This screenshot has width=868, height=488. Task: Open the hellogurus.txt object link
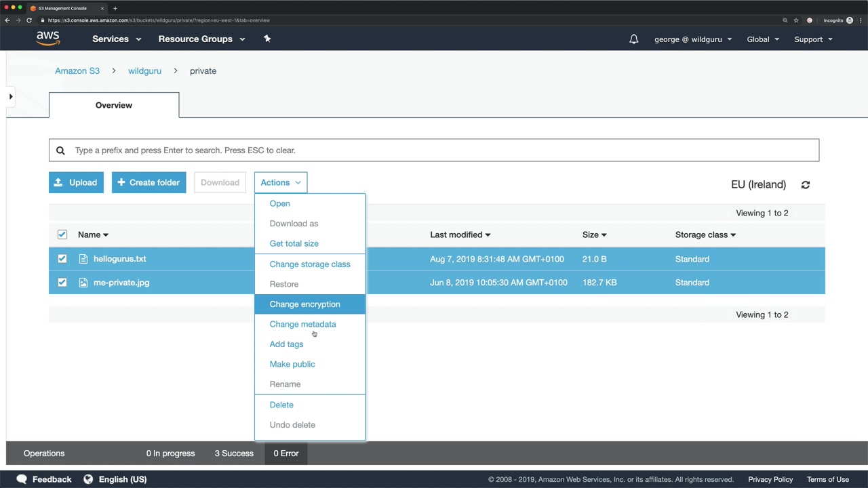120,259
